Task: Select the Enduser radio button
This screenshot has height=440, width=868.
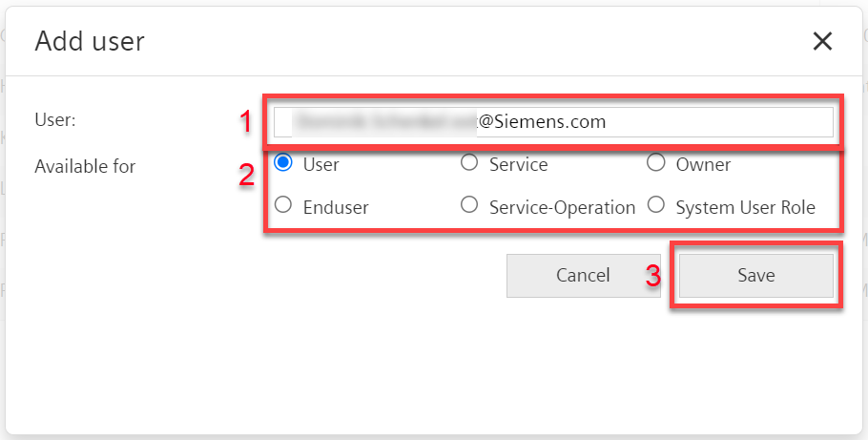Action: tap(283, 205)
